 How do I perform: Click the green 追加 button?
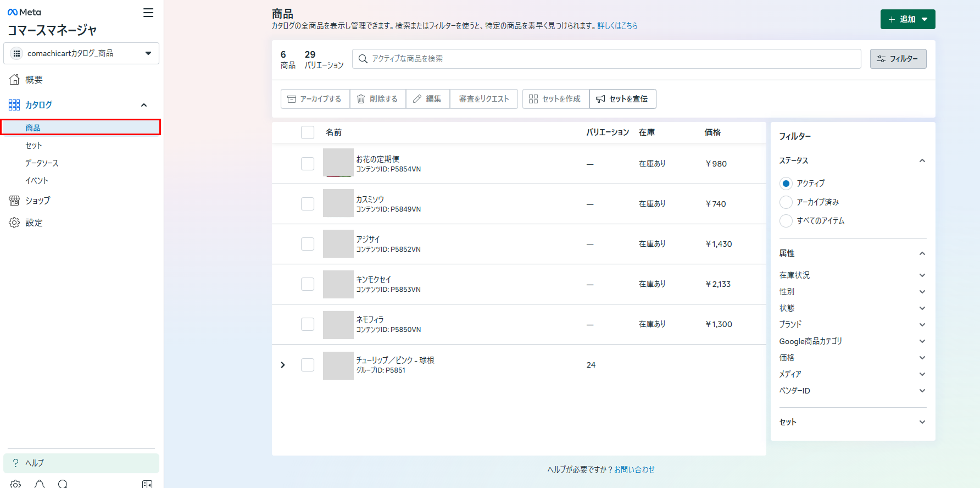907,19
